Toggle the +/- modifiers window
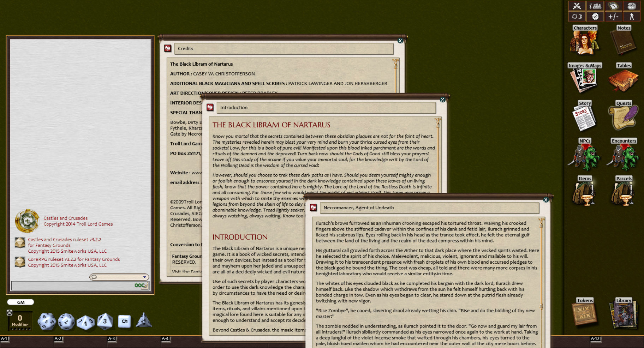 [x=614, y=16]
